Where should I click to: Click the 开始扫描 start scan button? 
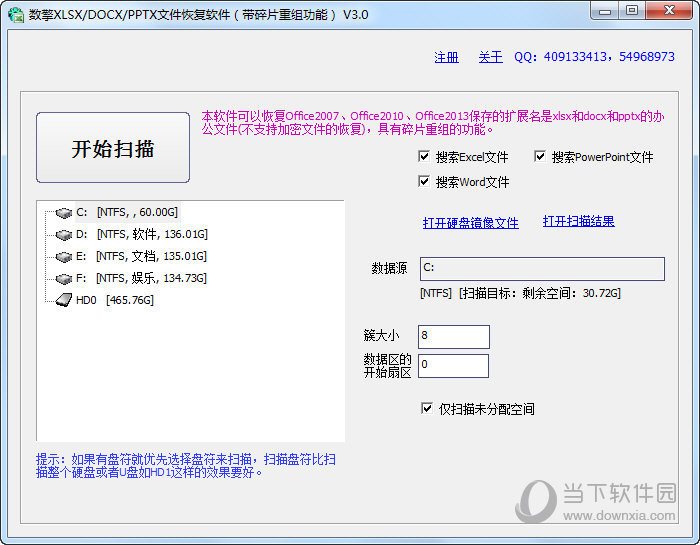click(x=113, y=148)
